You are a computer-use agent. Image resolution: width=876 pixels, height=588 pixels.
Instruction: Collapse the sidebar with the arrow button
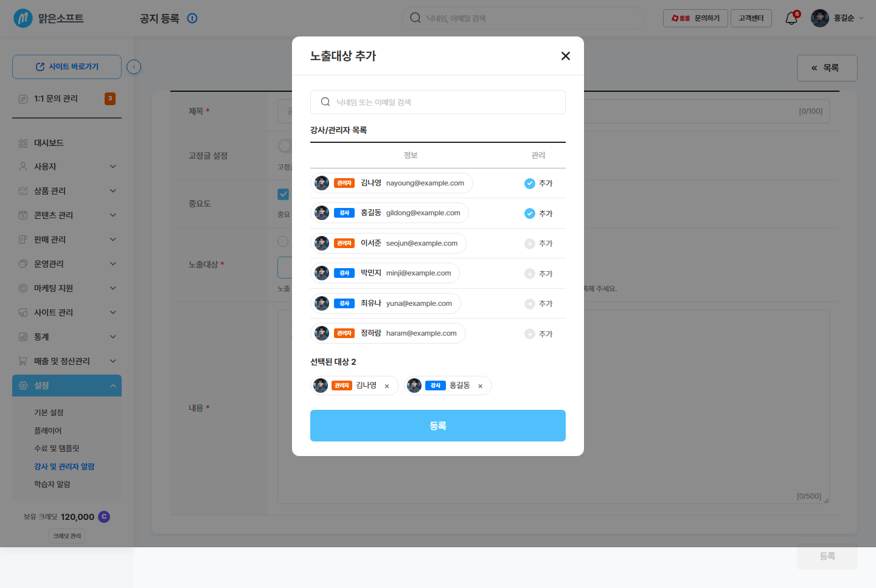click(134, 67)
